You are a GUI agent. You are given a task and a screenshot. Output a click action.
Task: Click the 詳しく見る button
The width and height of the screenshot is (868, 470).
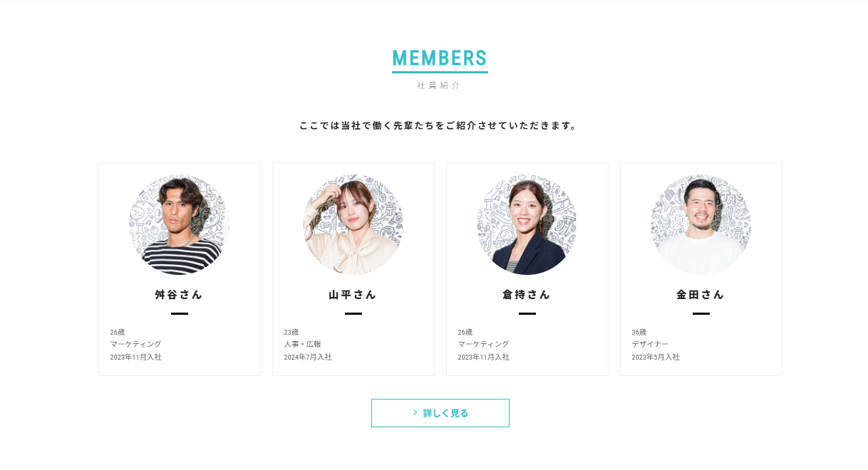pos(440,413)
